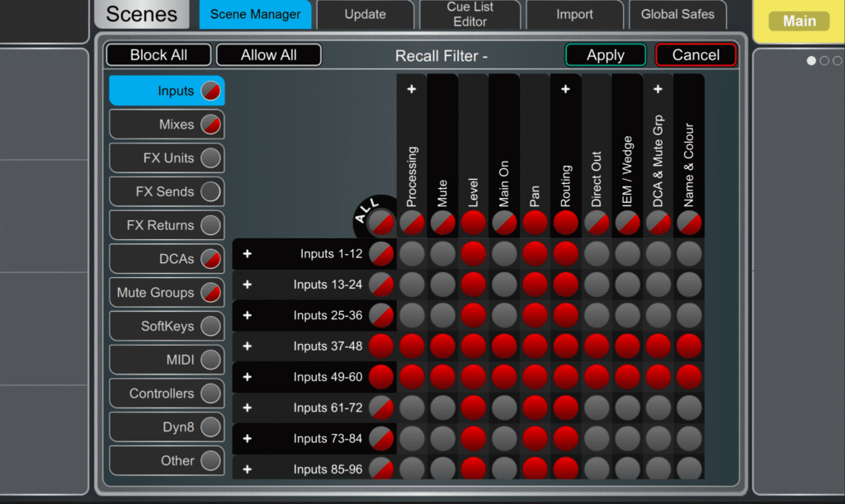Click the Mute column header filter circle
The width and height of the screenshot is (845, 504).
pos(442,222)
